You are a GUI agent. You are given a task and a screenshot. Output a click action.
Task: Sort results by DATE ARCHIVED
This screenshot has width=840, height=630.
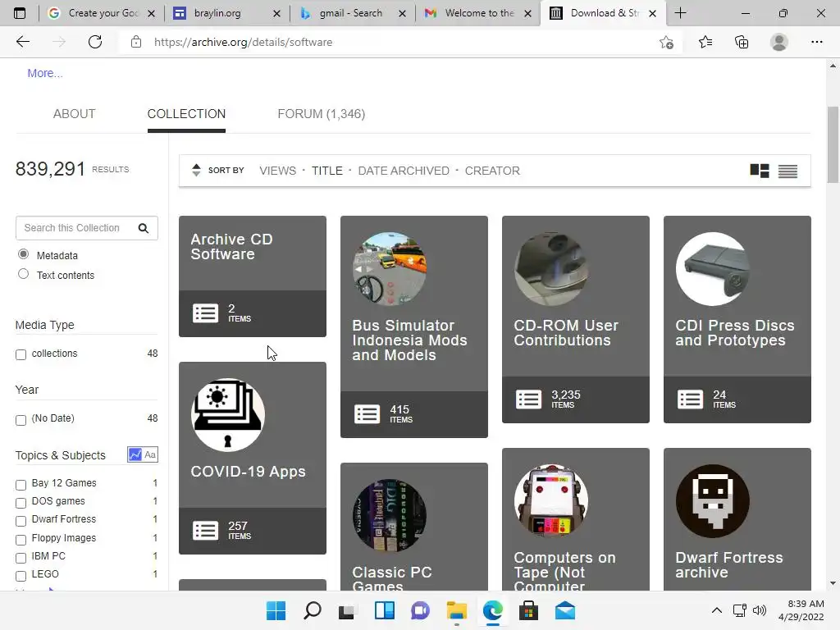[x=404, y=171]
